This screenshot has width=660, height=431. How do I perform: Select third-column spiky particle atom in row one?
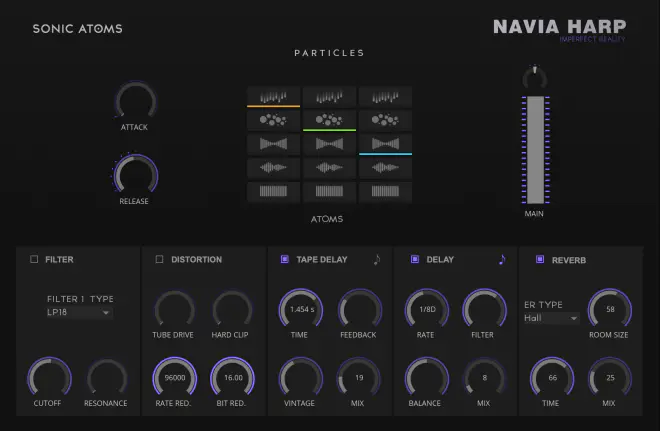click(x=385, y=96)
